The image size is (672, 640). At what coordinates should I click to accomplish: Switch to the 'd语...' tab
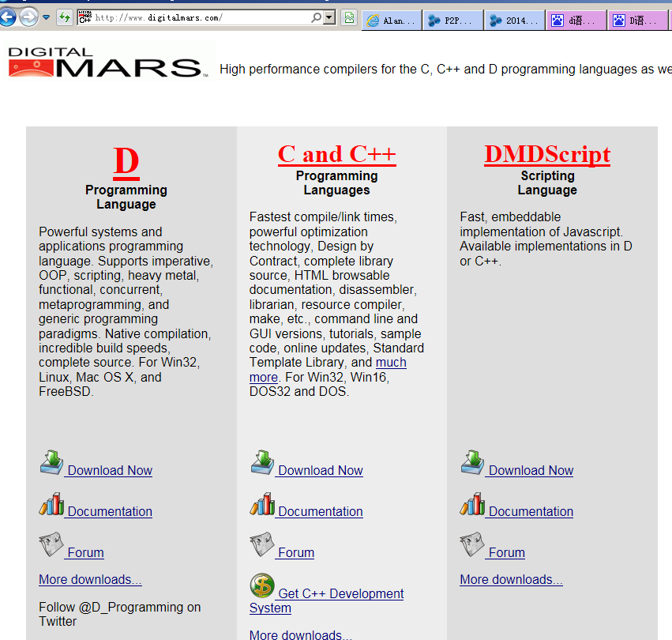[x=576, y=21]
